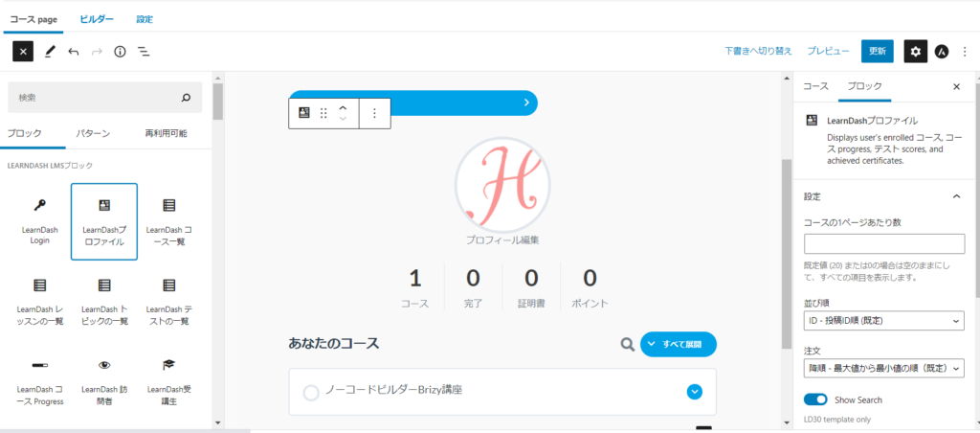Click the プレビュー button

[x=828, y=52]
